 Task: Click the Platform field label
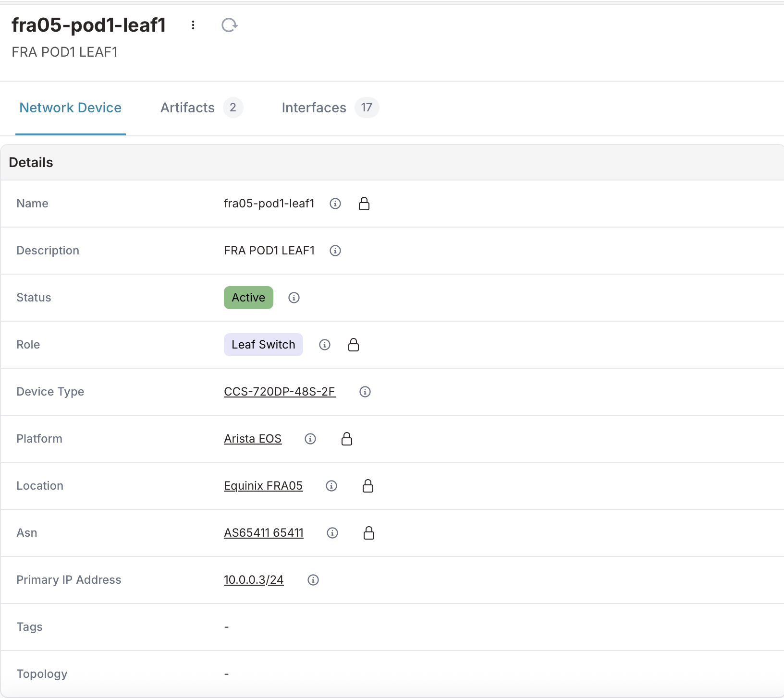(39, 439)
